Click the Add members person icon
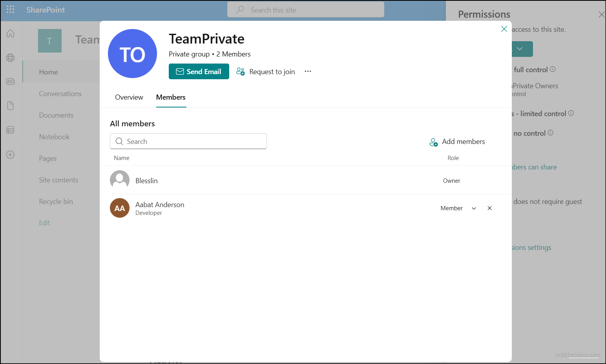The width and height of the screenshot is (606, 364). click(433, 142)
